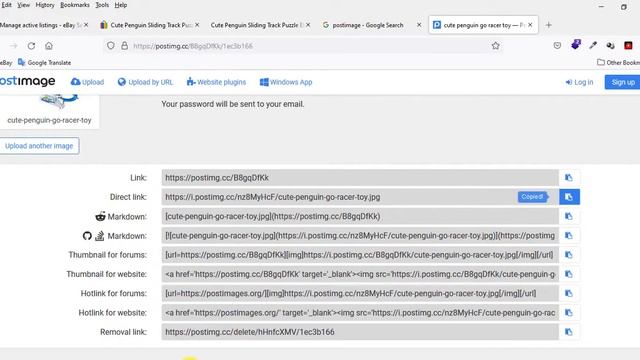
Task: Click the address bar URL
Action: pos(193,46)
